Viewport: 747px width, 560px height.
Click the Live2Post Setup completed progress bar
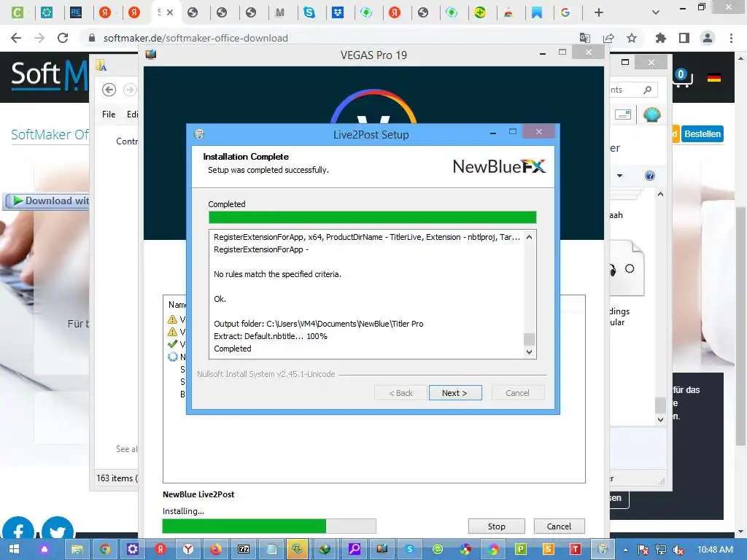373,217
